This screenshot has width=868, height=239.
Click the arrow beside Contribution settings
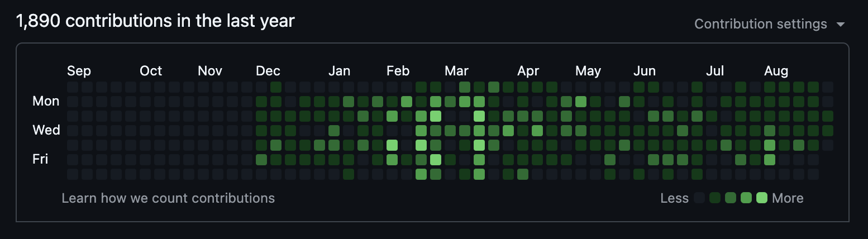tap(840, 25)
